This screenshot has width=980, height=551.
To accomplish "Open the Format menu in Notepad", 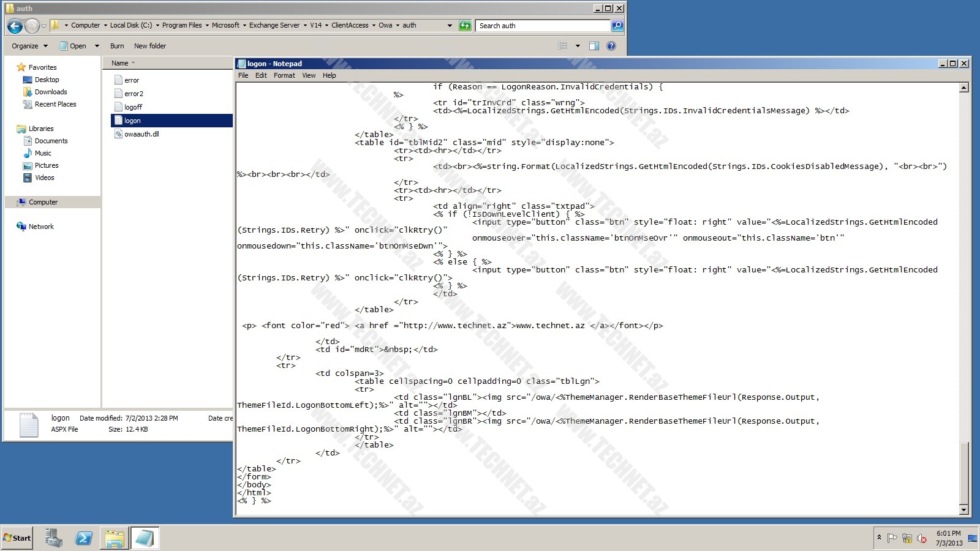I will (x=284, y=75).
